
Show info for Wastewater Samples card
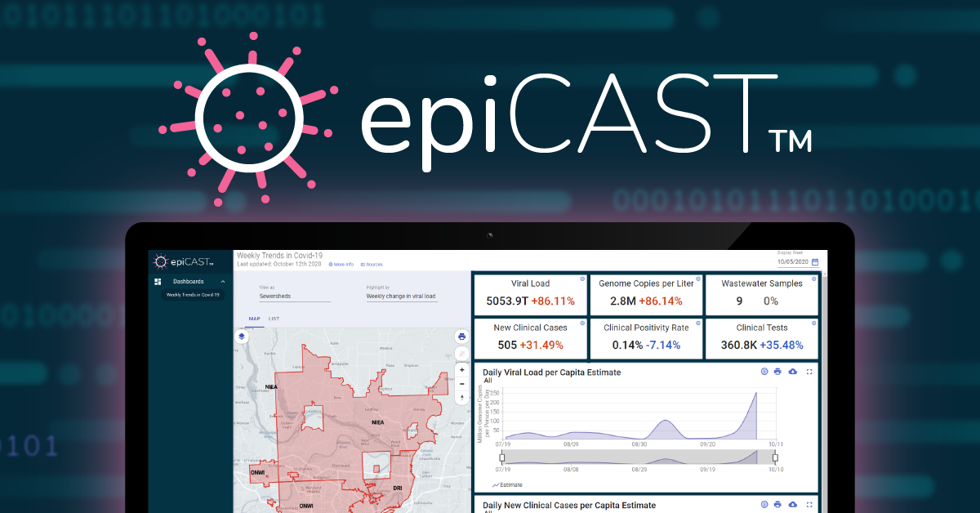pyautogui.click(x=813, y=279)
